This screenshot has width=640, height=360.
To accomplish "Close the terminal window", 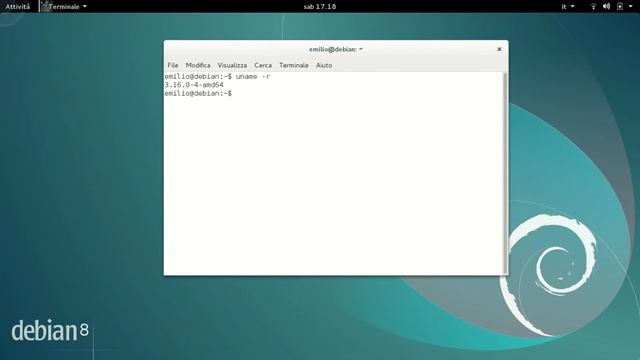I will coord(499,49).
